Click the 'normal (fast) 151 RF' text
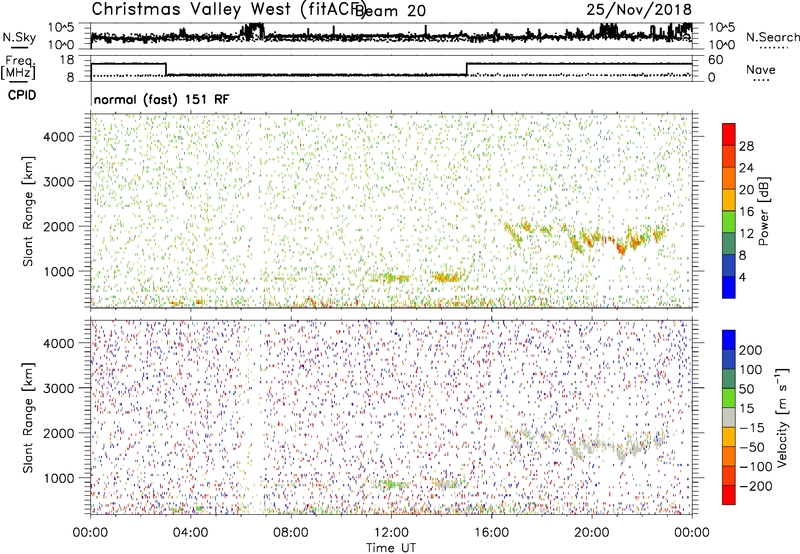Image resolution: width=800 pixels, height=554 pixels. 162,99
